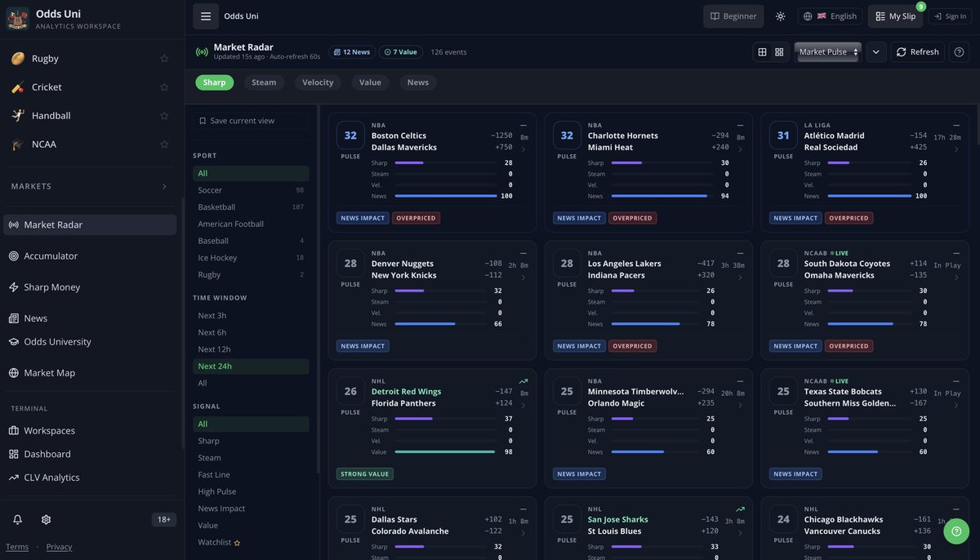This screenshot has width=980, height=560.
Task: Switch theme using the sun icon
Action: [x=779, y=16]
